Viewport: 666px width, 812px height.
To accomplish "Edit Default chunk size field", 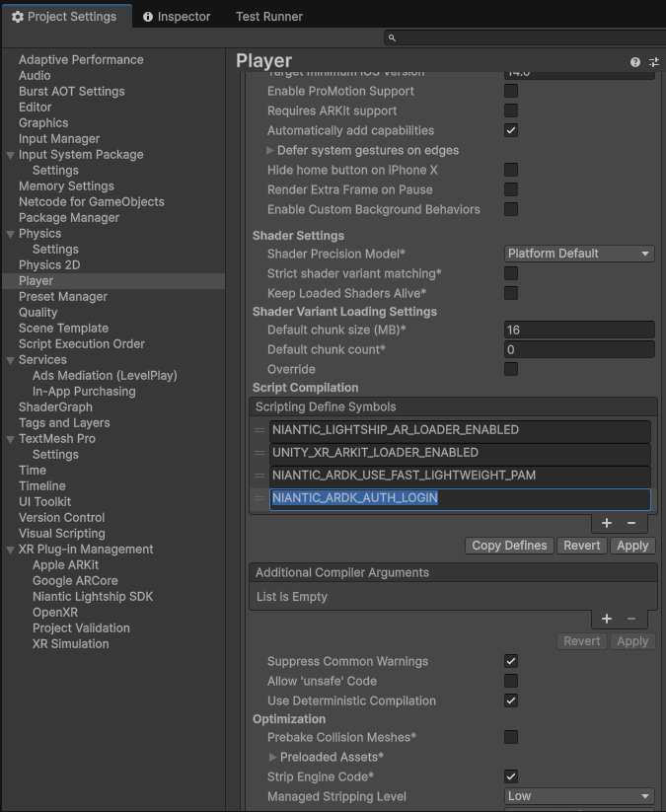I will point(579,330).
